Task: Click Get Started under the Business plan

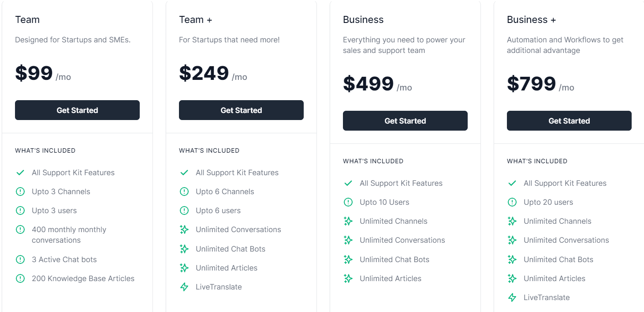Action: click(x=405, y=120)
